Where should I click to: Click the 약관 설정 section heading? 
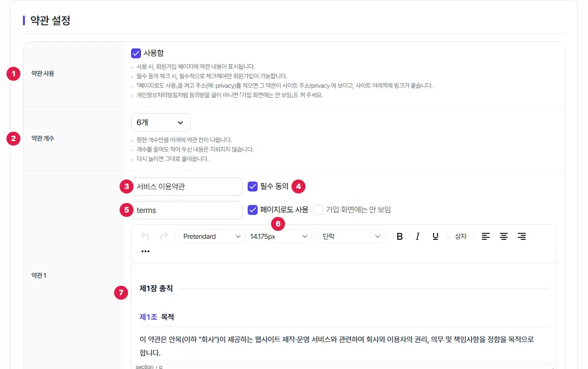(x=50, y=20)
